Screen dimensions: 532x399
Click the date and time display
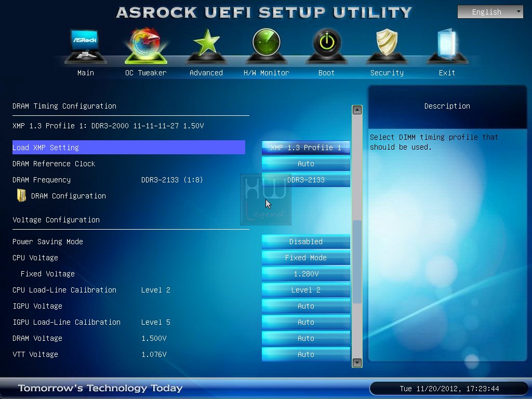pyautogui.click(x=449, y=389)
